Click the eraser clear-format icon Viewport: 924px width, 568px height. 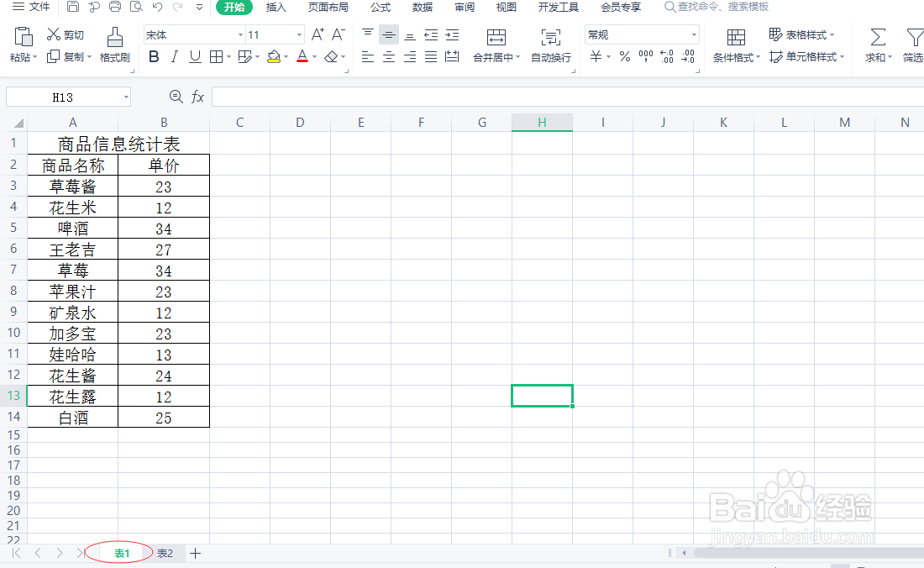pos(331,56)
